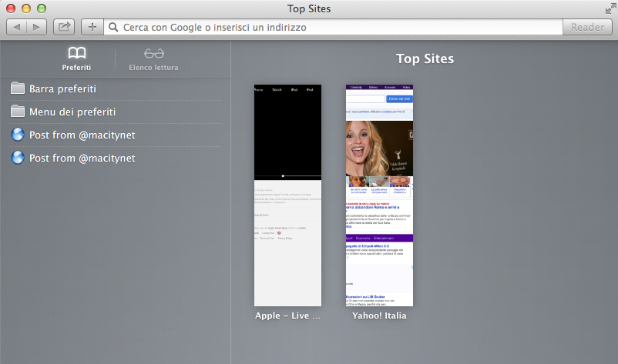Viewport: 618px width, 364px height.
Task: Click the magnifier icon in address bar
Action: click(113, 27)
